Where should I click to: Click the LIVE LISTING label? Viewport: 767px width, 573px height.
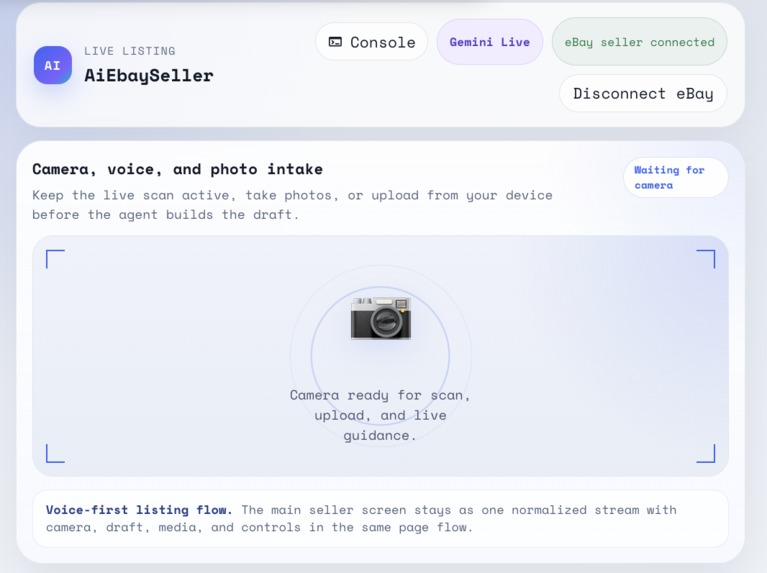point(130,51)
